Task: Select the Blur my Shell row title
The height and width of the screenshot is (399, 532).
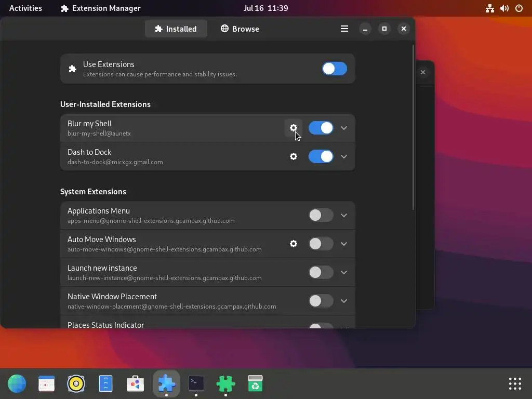Action: [x=89, y=124]
